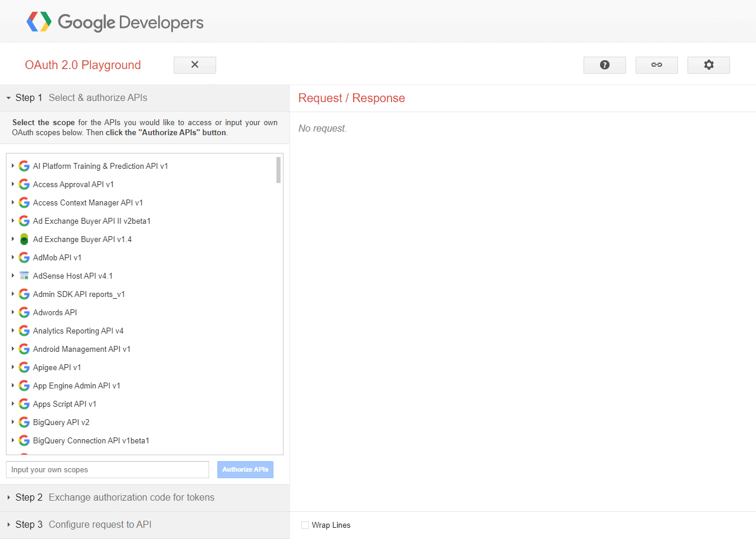Expand the Ad Exchange Buyer API v1.4 arrow

pos(12,239)
